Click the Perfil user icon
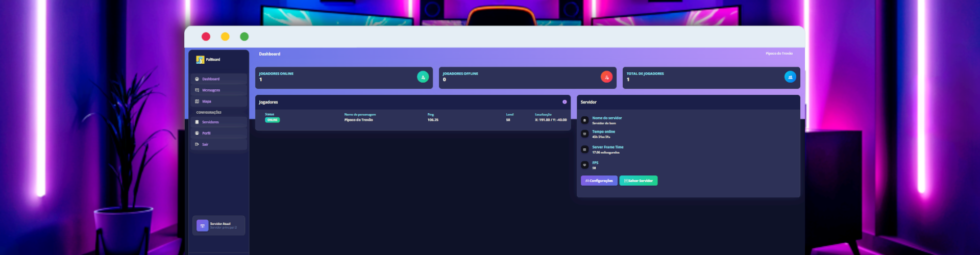980x255 pixels. click(x=197, y=133)
